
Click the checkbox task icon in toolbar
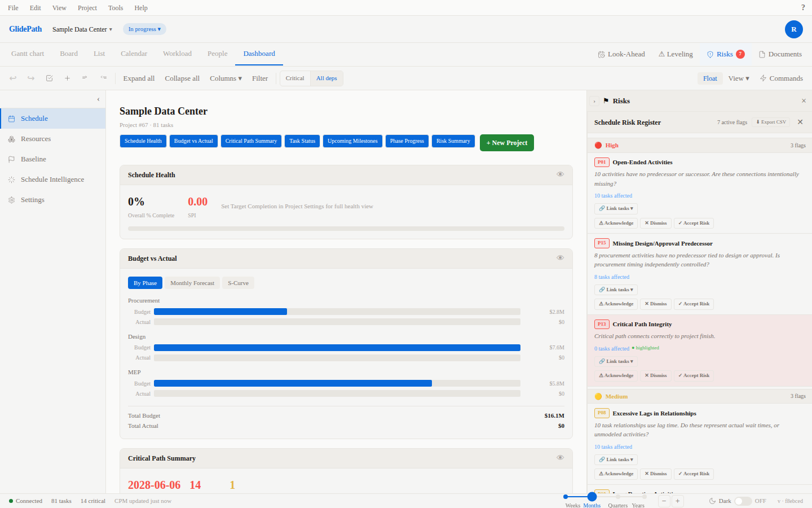tap(49, 78)
